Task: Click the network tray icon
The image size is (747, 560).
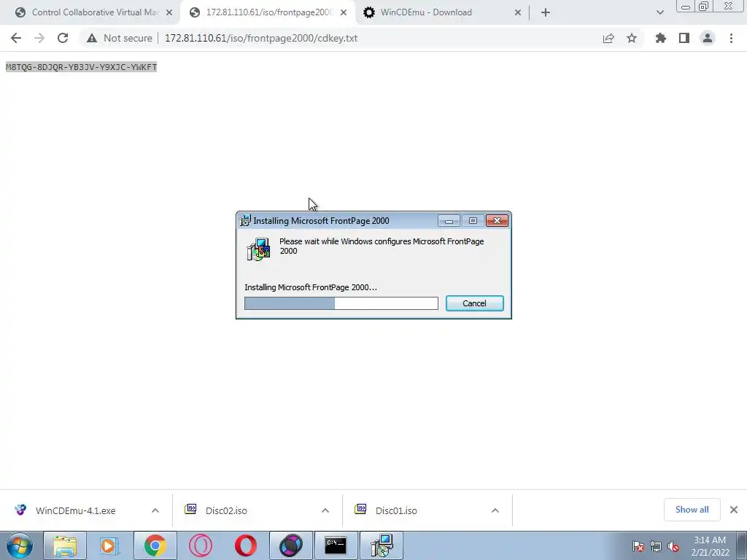Action: [x=656, y=547]
